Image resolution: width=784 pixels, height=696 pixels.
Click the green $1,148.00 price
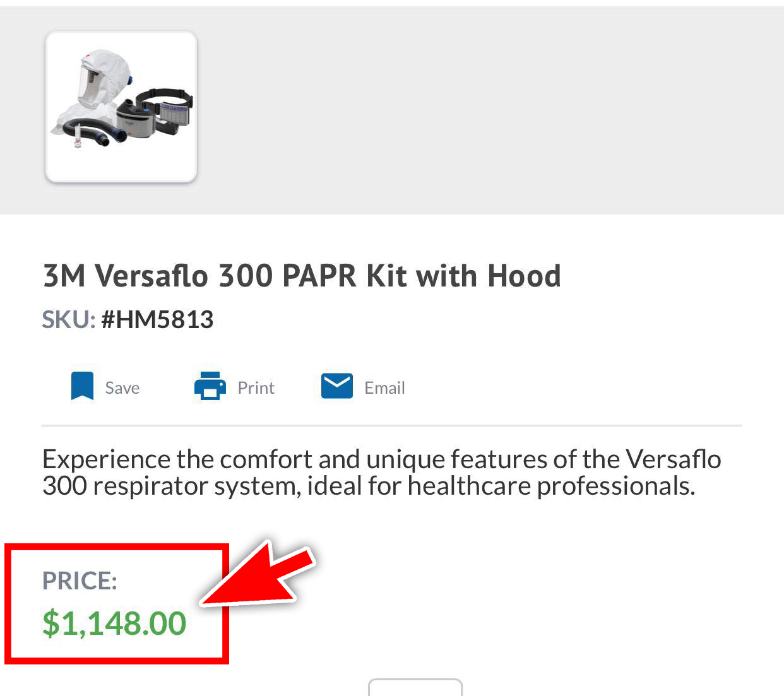(114, 623)
